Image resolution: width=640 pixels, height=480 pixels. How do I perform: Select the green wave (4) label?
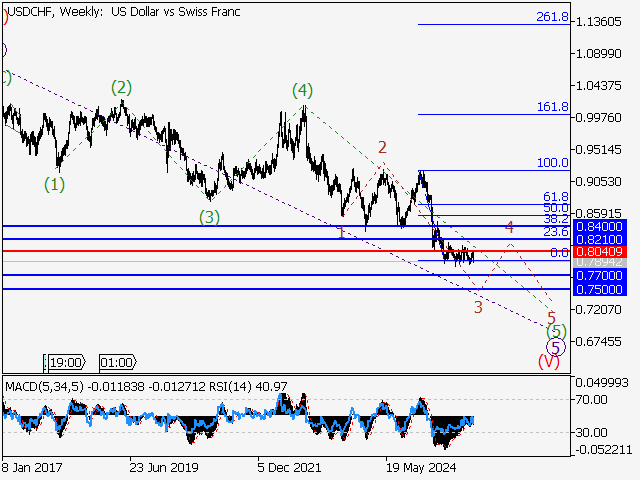303,91
